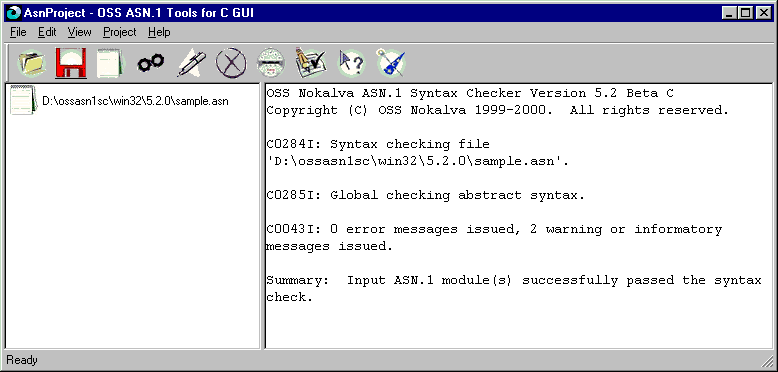This screenshot has width=778, height=372.
Task: Open the Project menu
Action: 120,32
